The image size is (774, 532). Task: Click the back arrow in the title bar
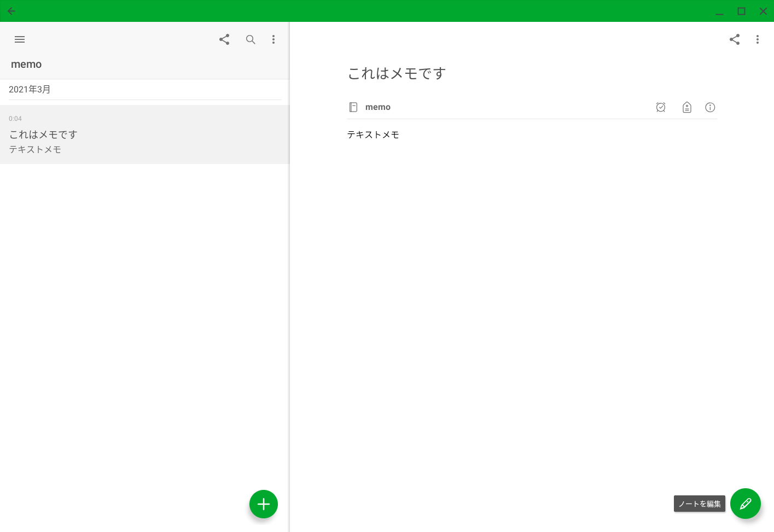click(11, 11)
